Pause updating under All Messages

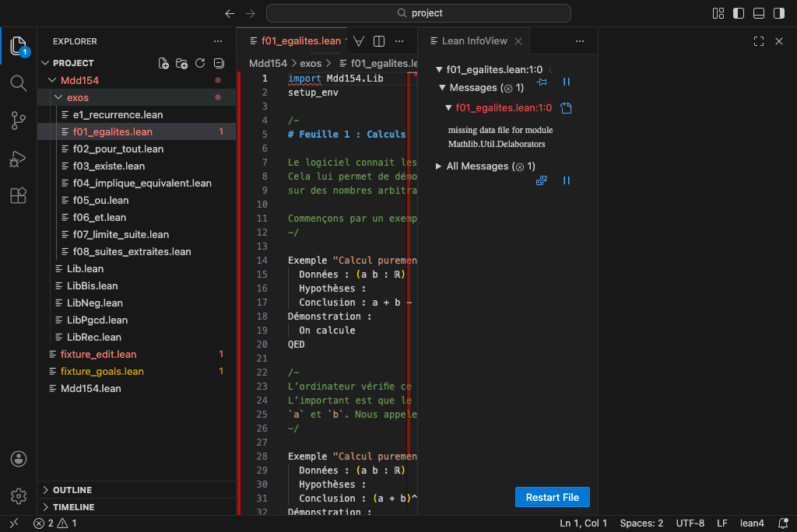(567, 180)
